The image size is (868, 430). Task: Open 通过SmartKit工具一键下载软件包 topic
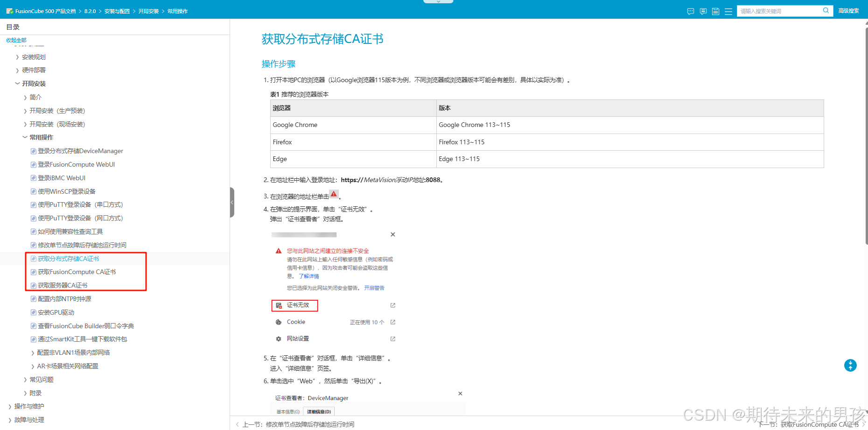tap(82, 339)
